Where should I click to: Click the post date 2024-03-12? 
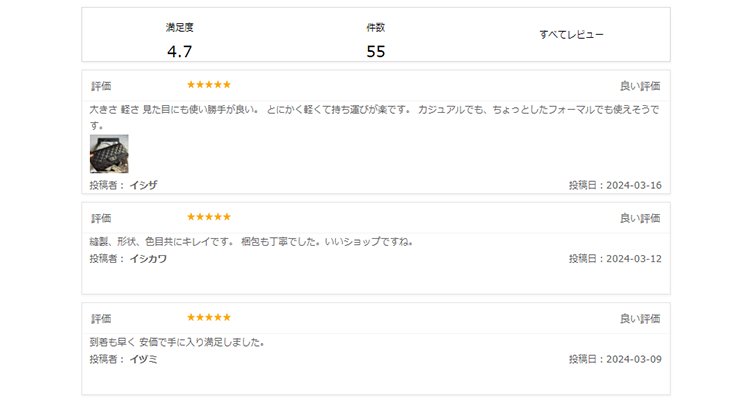point(634,259)
